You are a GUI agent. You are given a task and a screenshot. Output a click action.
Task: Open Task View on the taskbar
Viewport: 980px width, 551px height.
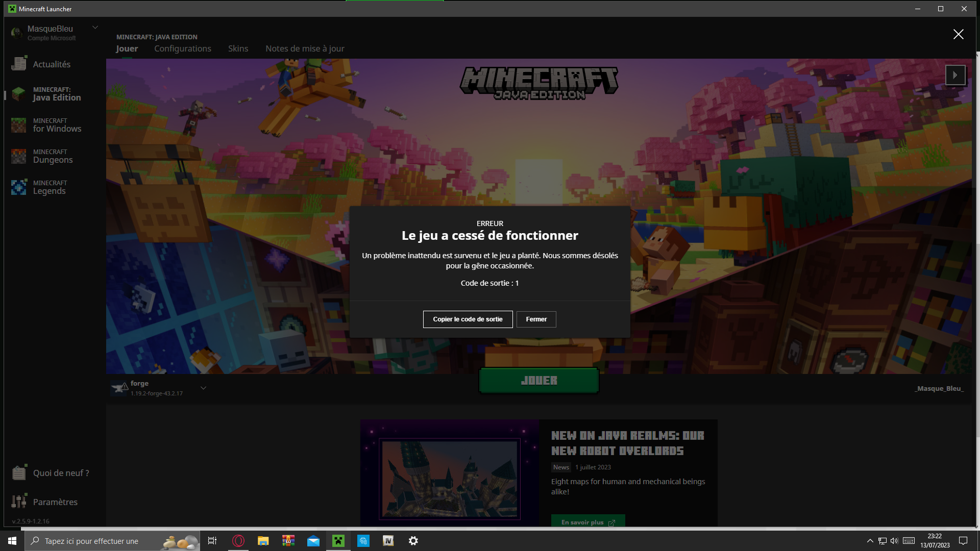point(212,541)
